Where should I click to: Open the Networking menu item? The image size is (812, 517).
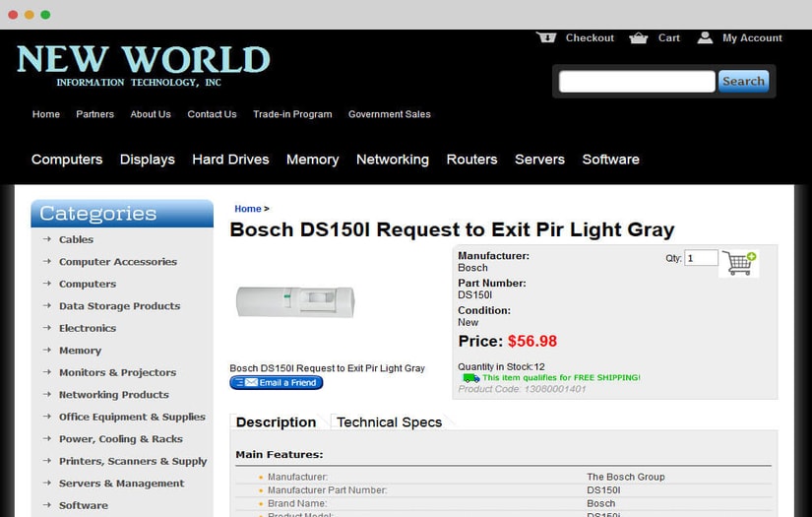coord(393,159)
